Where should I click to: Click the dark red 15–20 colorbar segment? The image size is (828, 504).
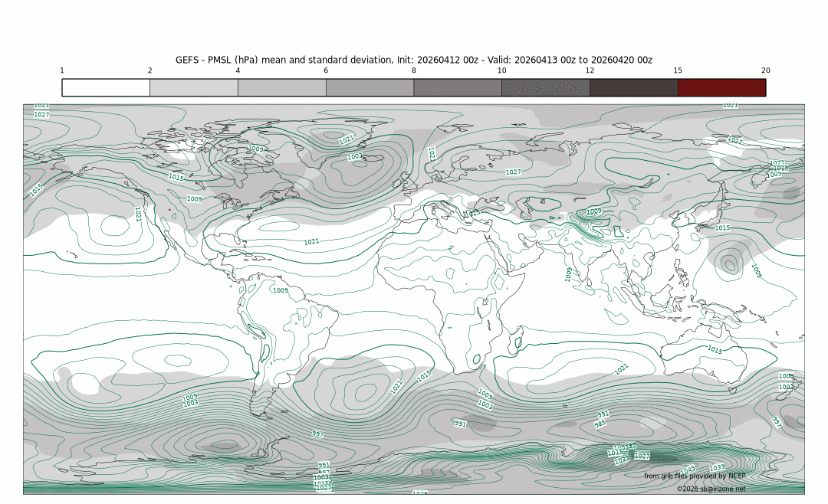tap(721, 87)
